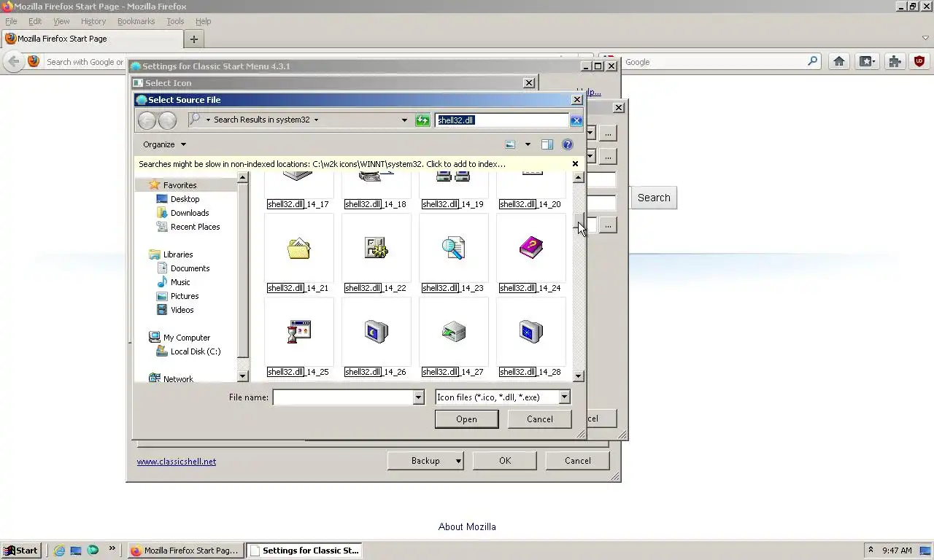Screen dimensions: 934x560
Task: Open the View menu in Firefox
Action: click(61, 21)
